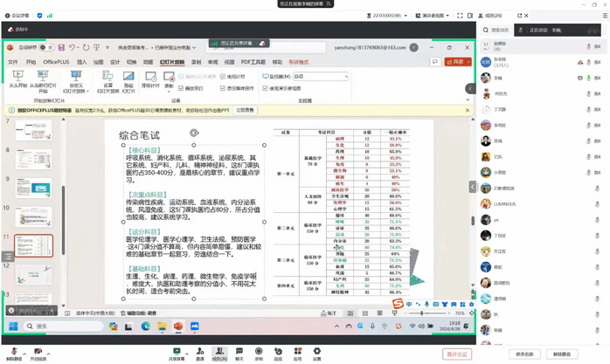Expand 自定义幻灯片放映 dropdown
The width and height of the screenshot is (610, 364).
75,86
